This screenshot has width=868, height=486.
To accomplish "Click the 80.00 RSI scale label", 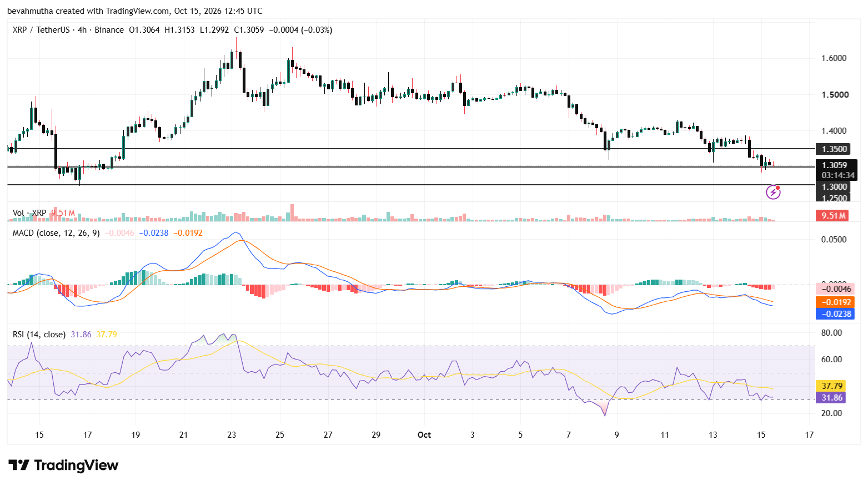I will (832, 333).
